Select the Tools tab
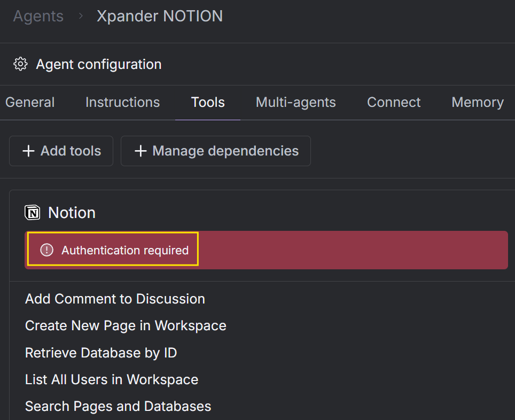This screenshot has height=420, width=515. click(x=208, y=102)
